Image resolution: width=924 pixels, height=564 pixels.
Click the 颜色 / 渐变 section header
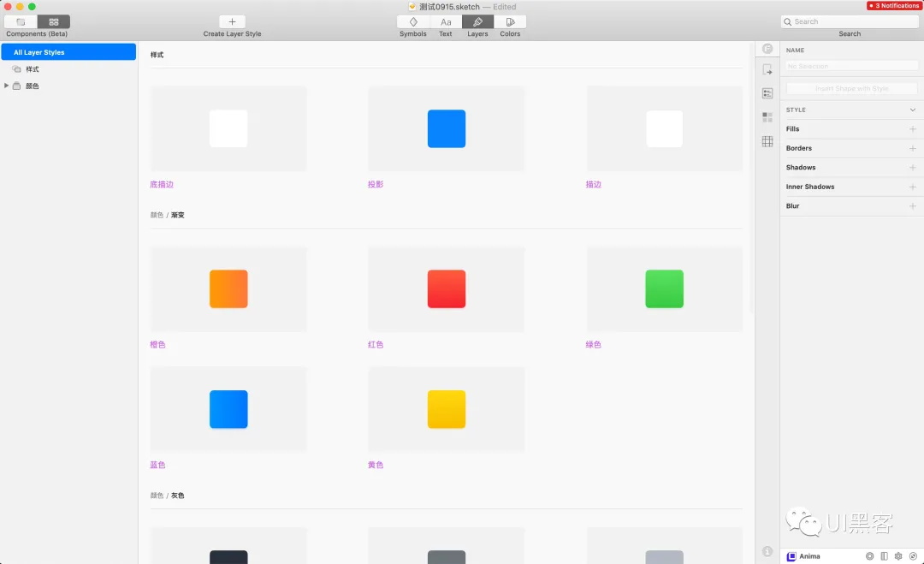tap(168, 215)
